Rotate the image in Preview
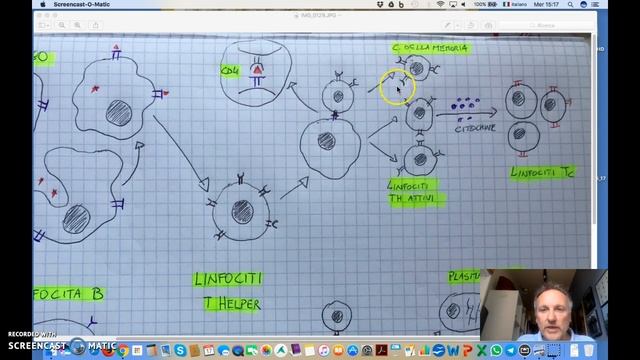Screen dimensions: 640x360 click(x=471, y=25)
